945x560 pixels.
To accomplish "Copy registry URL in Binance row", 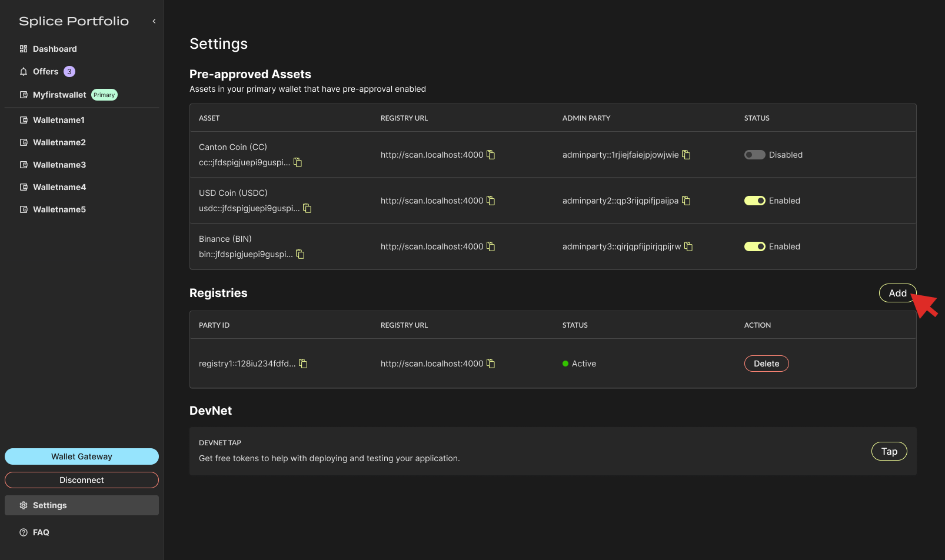I will (491, 246).
